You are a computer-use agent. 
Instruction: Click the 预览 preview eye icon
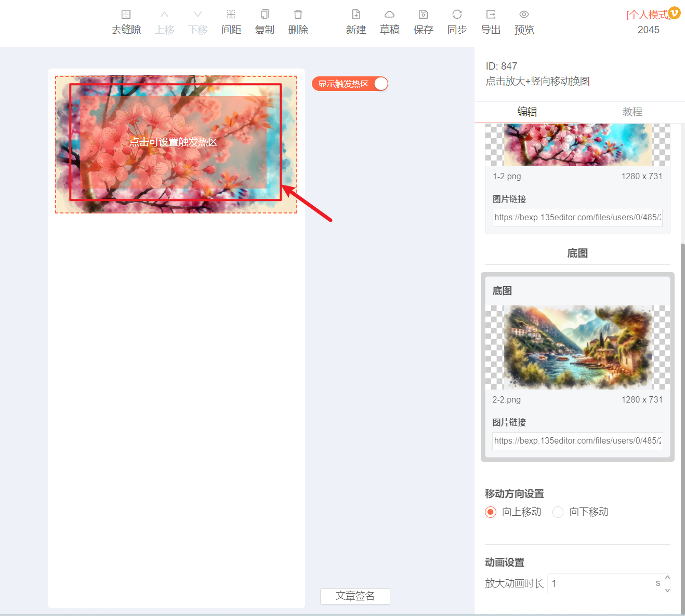click(x=524, y=15)
